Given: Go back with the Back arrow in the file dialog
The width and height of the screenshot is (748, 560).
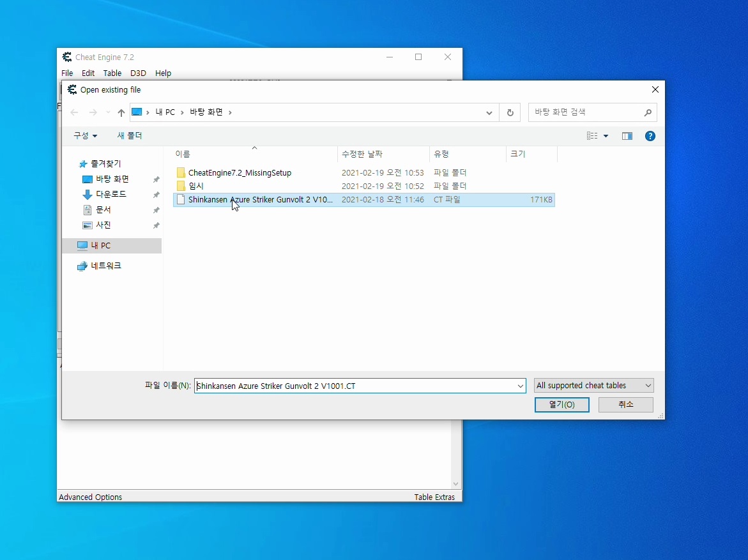Looking at the screenshot, I should 74,112.
